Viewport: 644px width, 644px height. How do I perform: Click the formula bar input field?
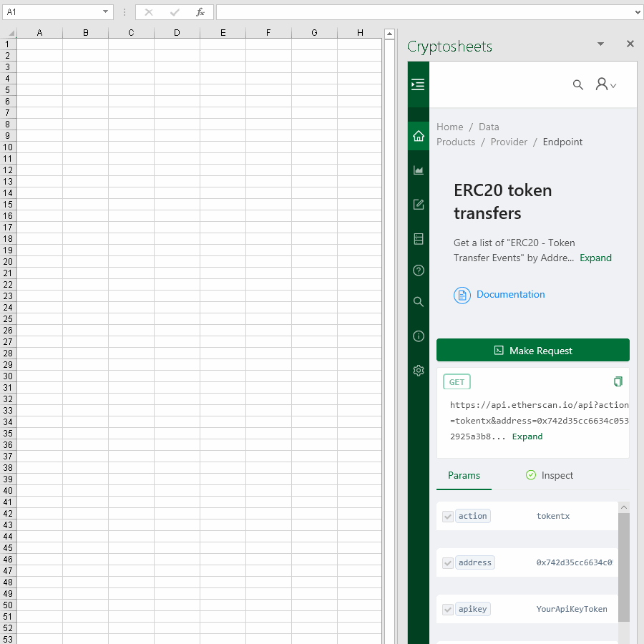point(425,12)
